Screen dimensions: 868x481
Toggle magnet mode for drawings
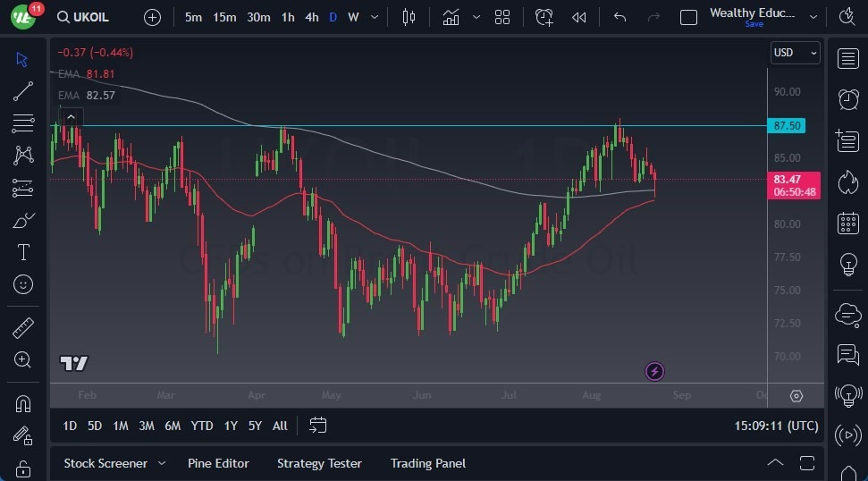tap(23, 403)
